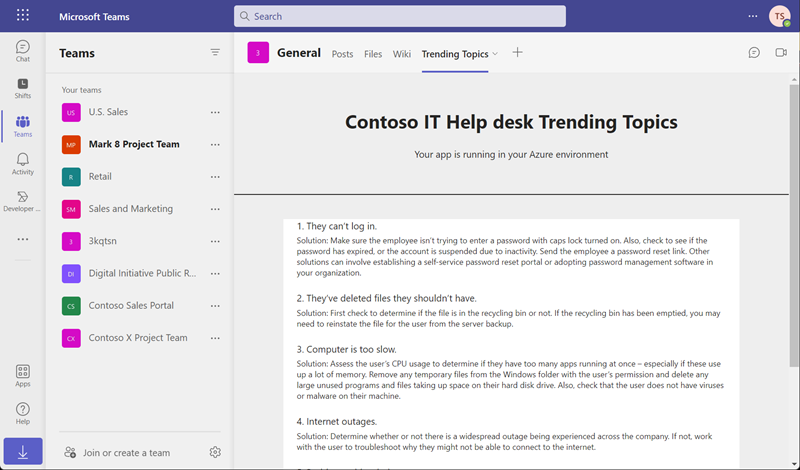Image resolution: width=800 pixels, height=470 pixels.
Task: Select the Trending Topics tab
Action: (455, 54)
